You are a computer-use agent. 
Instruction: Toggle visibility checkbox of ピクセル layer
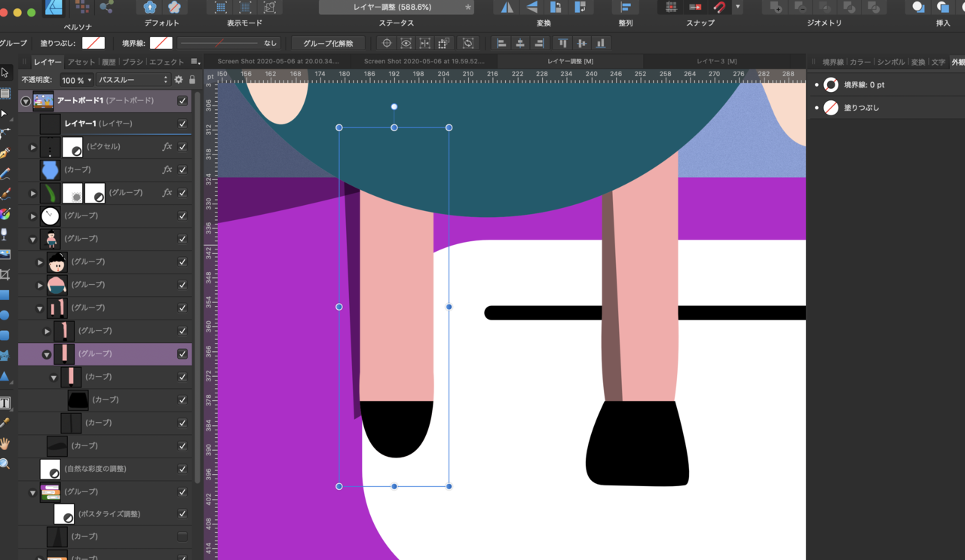pos(182,147)
